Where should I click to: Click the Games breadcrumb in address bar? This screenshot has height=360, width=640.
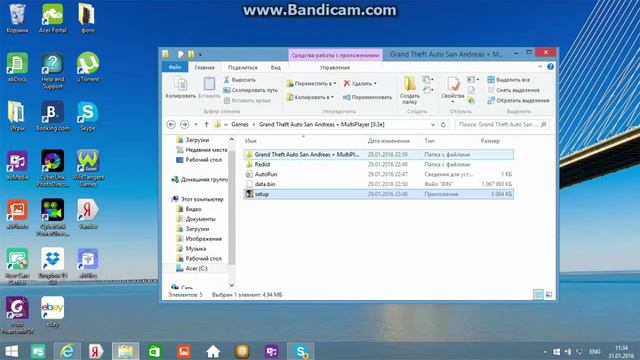240,124
